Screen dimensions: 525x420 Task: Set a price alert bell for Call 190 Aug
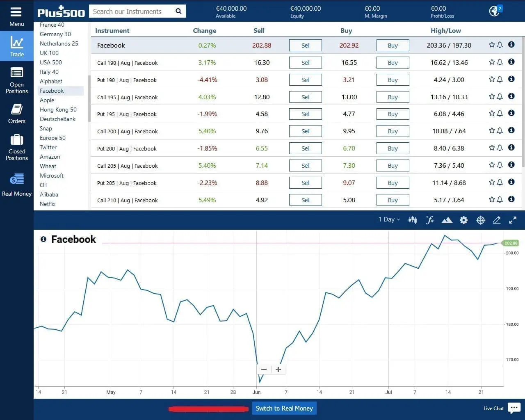coord(499,62)
